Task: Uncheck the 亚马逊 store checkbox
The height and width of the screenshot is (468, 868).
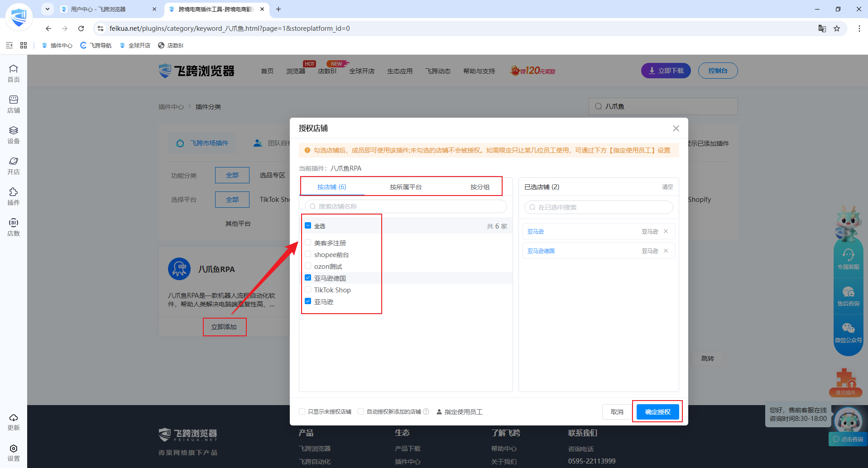Action: (308, 301)
